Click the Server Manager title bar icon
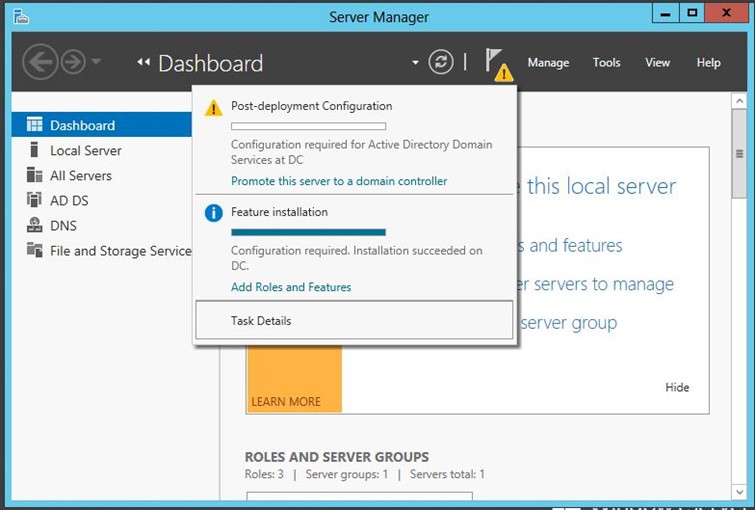 pyautogui.click(x=21, y=17)
